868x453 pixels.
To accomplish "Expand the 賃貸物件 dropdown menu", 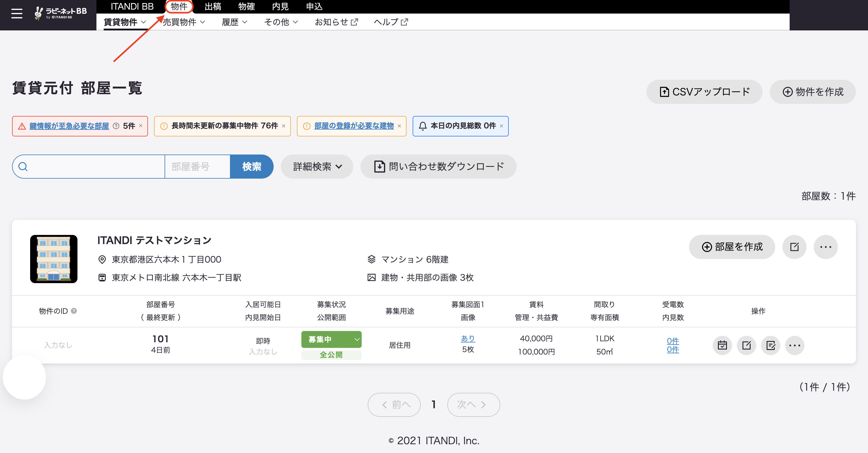I will [x=125, y=22].
